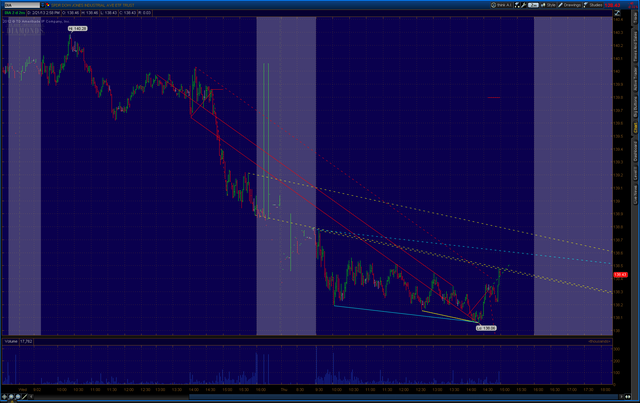640x403 pixels.
Task: Open the Style menu
Action: tap(548, 5)
